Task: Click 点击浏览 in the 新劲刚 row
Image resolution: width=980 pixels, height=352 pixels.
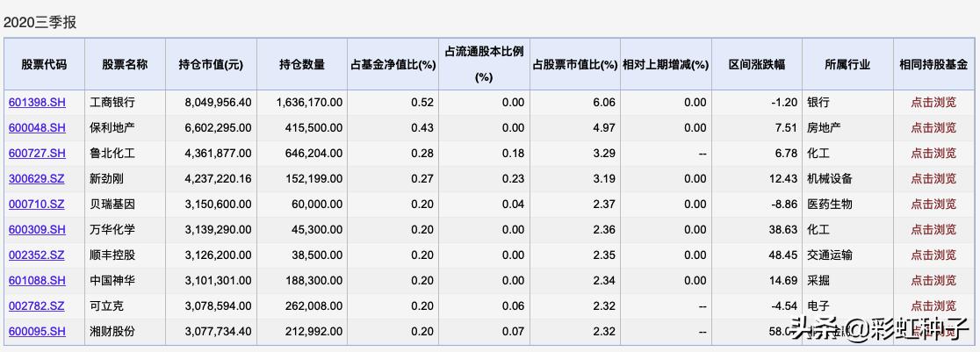Action: 933,179
